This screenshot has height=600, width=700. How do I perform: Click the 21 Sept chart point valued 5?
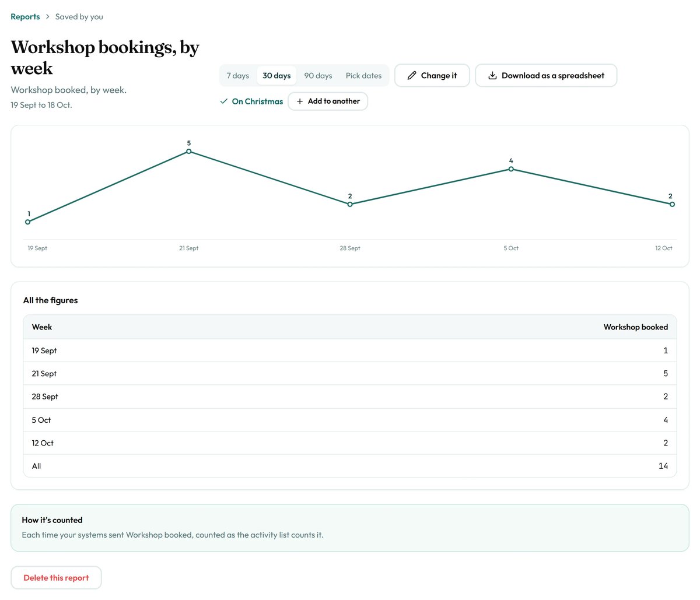189,152
